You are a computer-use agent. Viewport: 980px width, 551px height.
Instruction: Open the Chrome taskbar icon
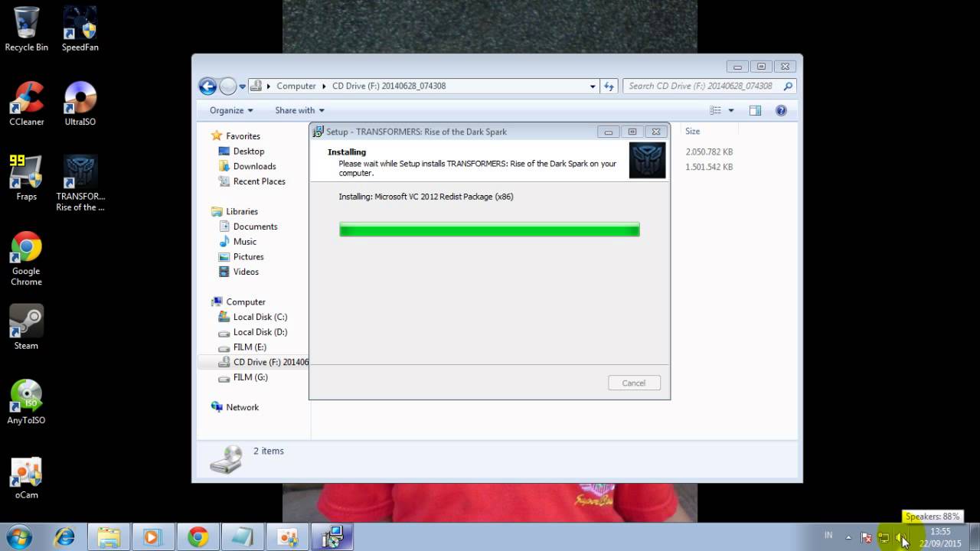click(198, 537)
